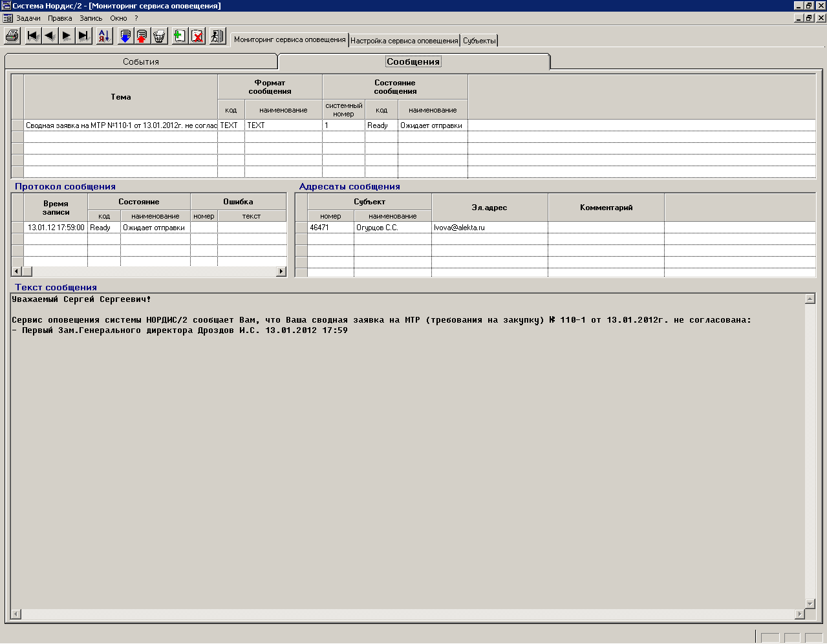Click the database red up-arrow icon
Viewport: 827px width, 644px height.
pos(142,36)
